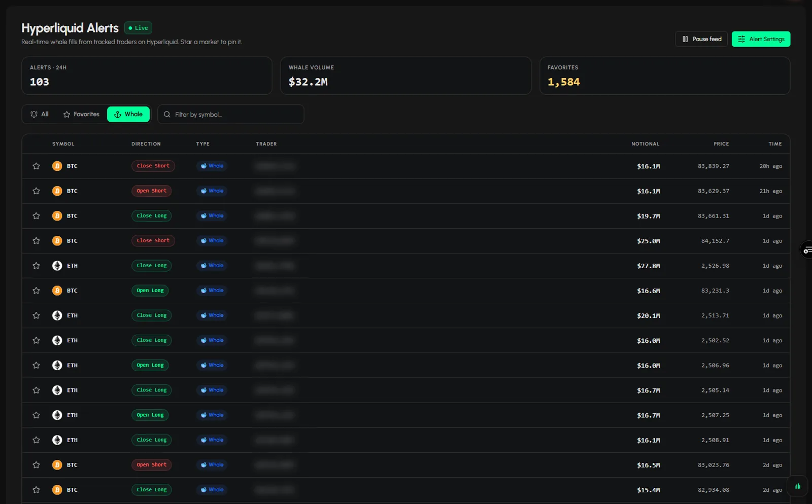Click the Live status badge
812x504 pixels.
(138, 28)
